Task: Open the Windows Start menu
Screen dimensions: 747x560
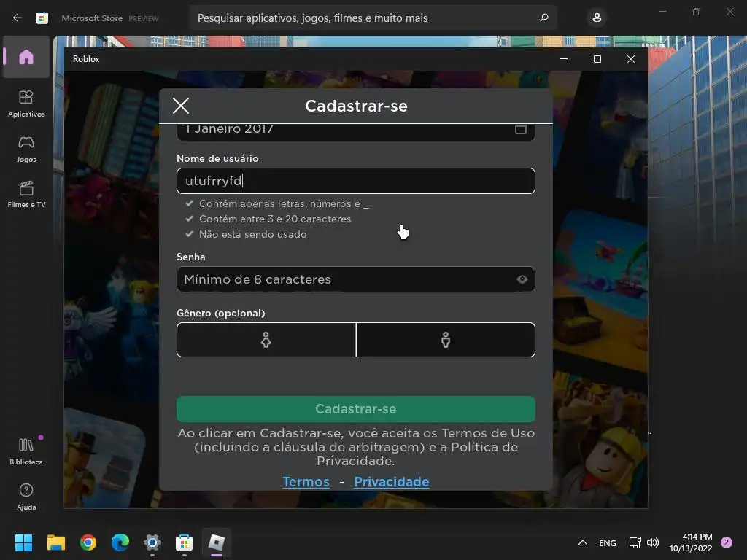Action: [x=23, y=542]
